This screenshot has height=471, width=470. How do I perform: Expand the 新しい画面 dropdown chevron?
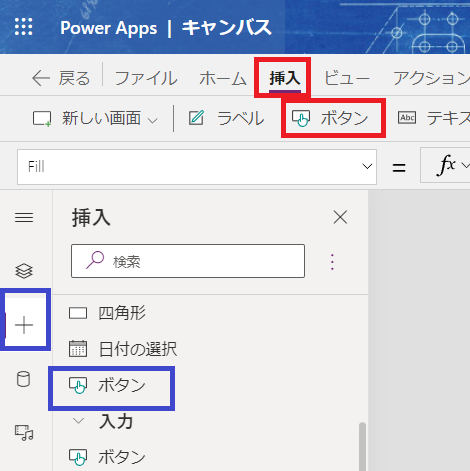153,120
